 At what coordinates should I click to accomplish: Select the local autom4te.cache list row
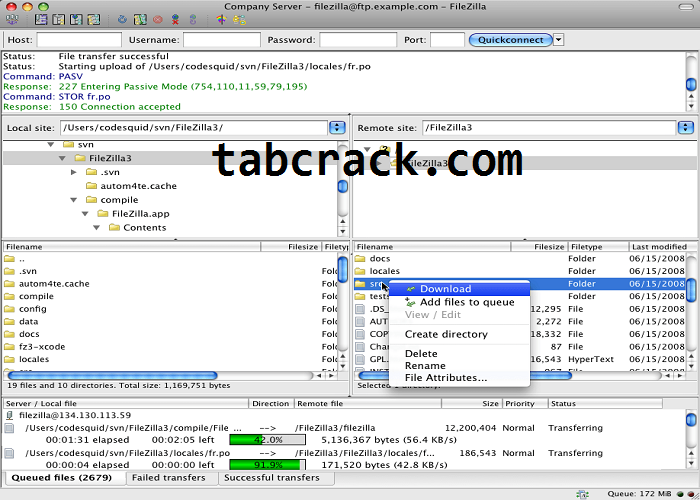point(170,284)
